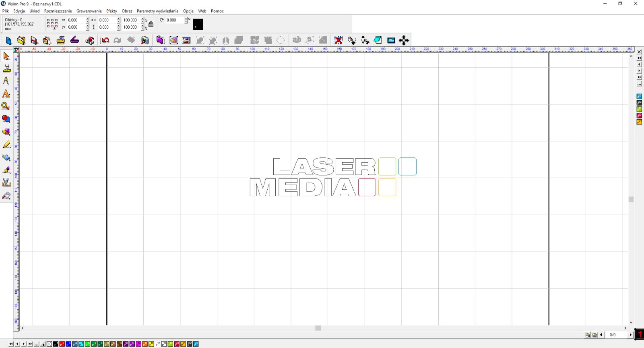Adjust the y position spinner
This screenshot has height=348, width=644.
coord(87,27)
